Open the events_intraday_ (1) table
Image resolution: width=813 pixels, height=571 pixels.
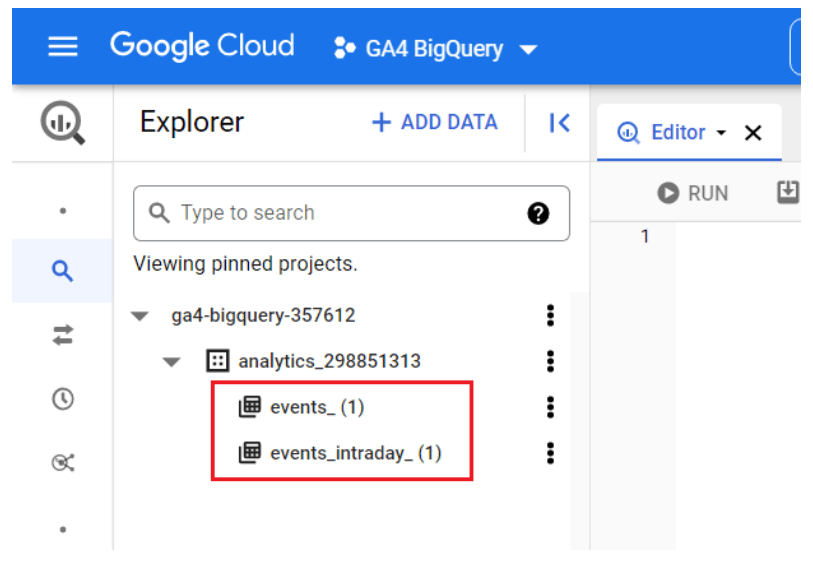(x=356, y=453)
